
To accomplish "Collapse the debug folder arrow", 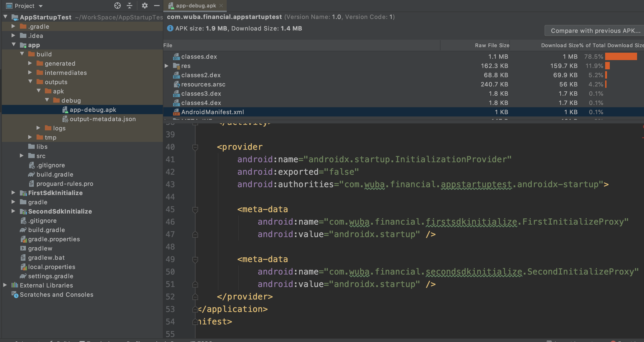I will point(47,100).
